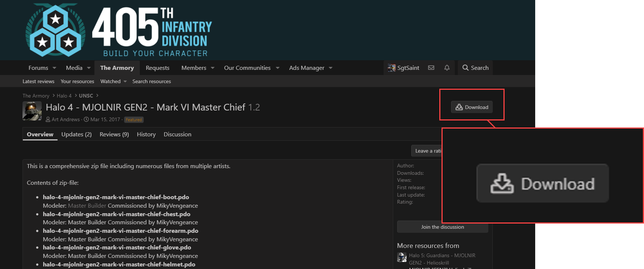Click the Master Chief resource icon
644x269 pixels.
coord(32,111)
